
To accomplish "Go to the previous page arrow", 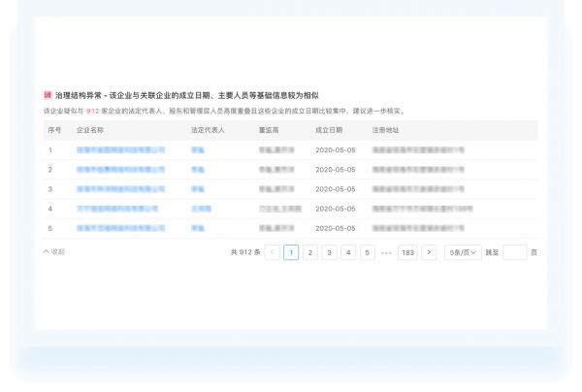I will pyautogui.click(x=272, y=252).
